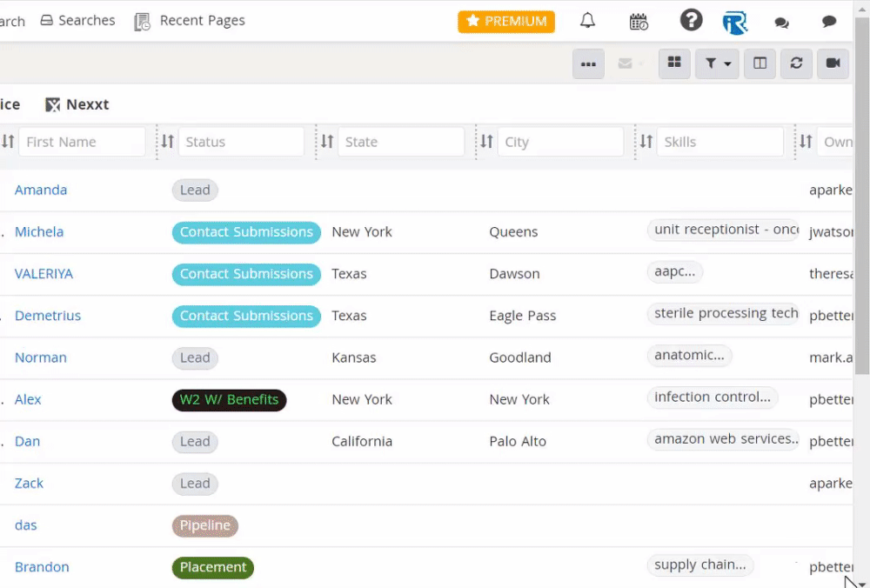This screenshot has width=870, height=588.
Task: Open the group chat bubbles icon
Action: coord(781,23)
